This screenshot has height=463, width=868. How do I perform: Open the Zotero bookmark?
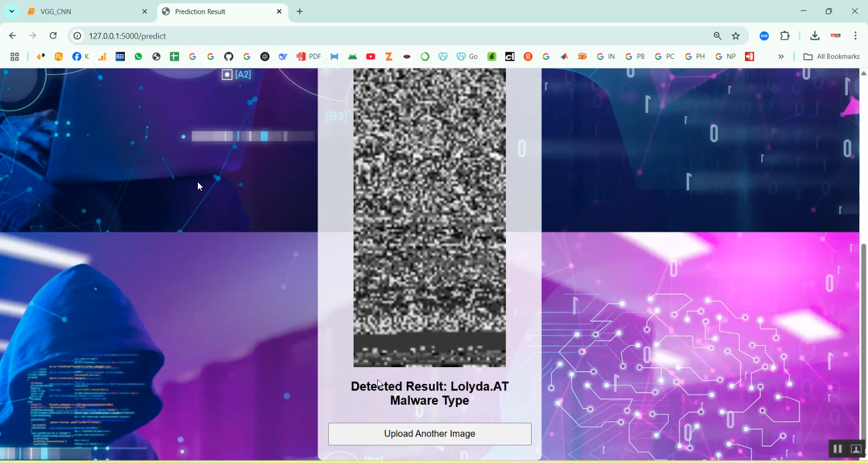coord(389,56)
